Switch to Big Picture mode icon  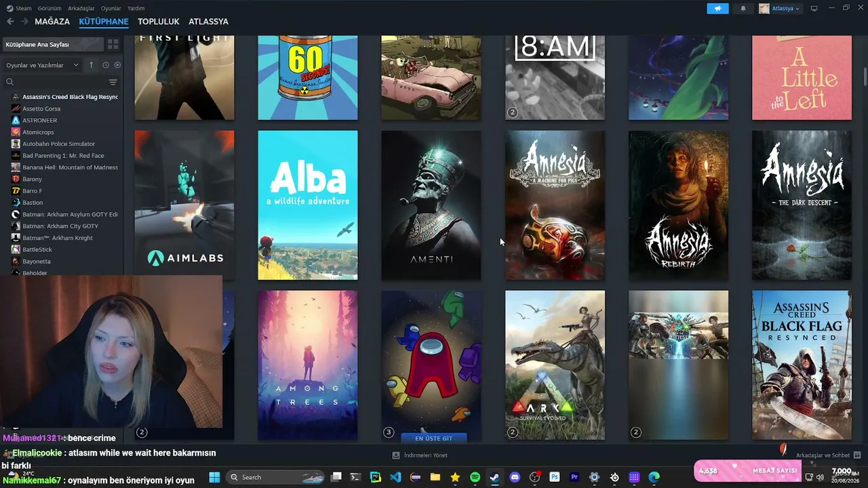(814, 8)
